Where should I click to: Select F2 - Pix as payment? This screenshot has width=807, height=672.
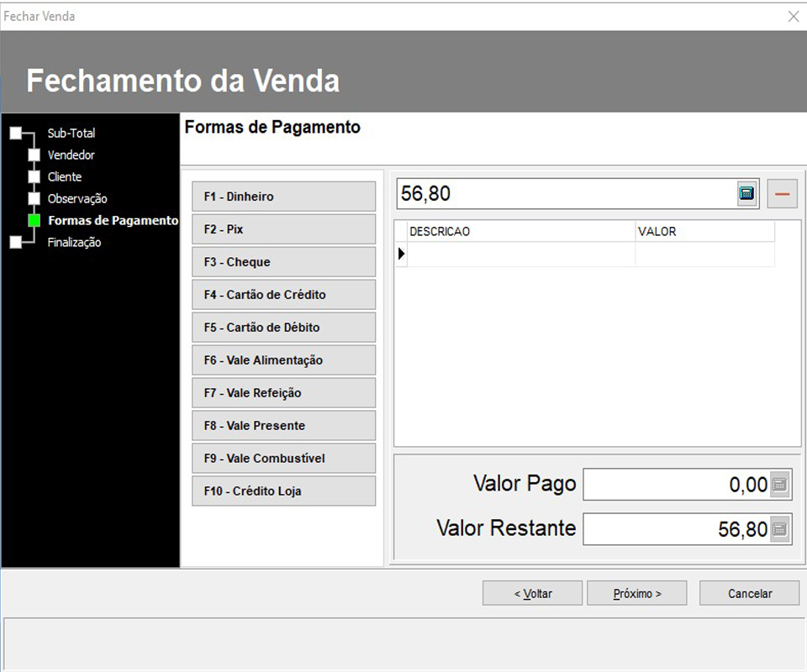click(283, 228)
